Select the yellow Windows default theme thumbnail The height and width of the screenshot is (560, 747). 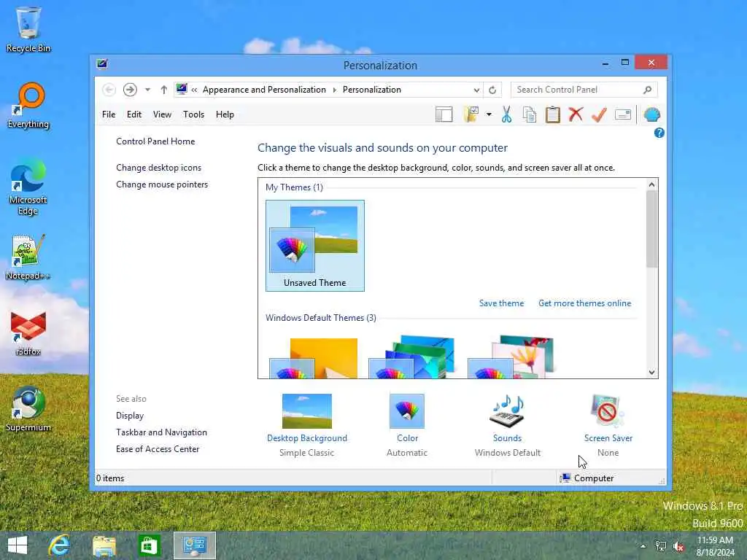click(x=314, y=358)
